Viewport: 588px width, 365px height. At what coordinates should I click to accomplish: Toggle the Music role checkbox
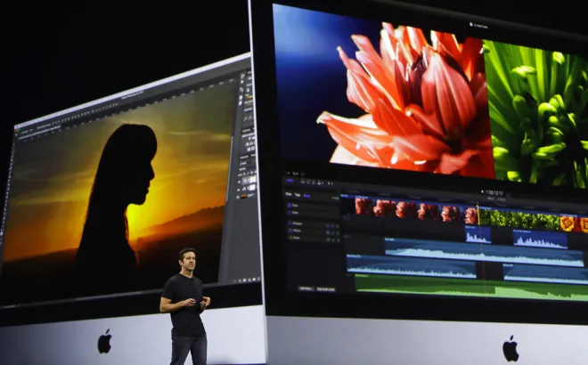290,237
